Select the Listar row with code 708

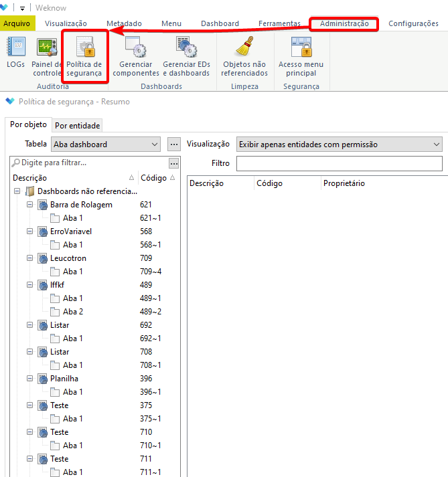(95, 352)
